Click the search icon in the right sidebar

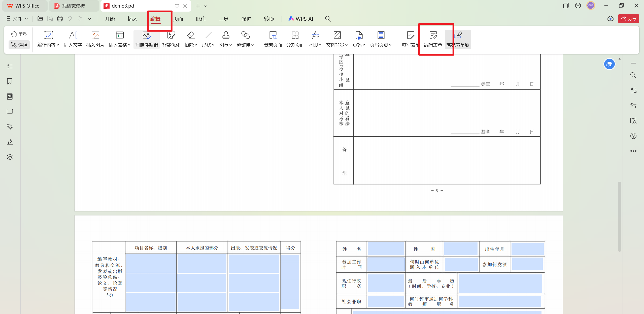click(x=633, y=75)
